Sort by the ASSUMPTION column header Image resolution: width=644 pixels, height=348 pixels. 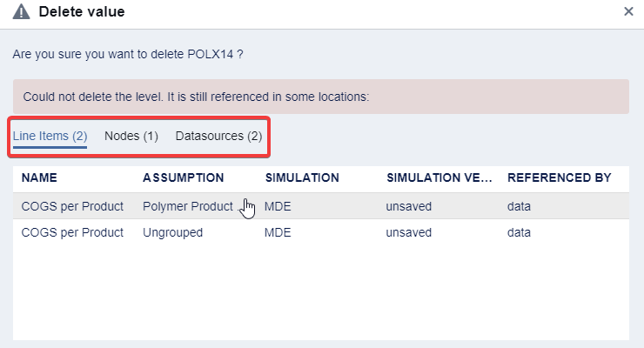[184, 178]
